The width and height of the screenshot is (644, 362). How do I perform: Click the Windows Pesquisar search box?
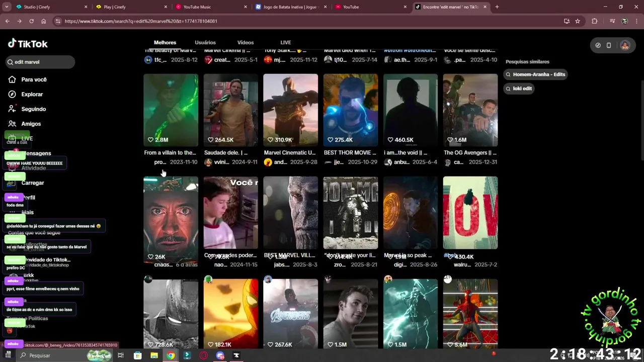tap(65, 355)
